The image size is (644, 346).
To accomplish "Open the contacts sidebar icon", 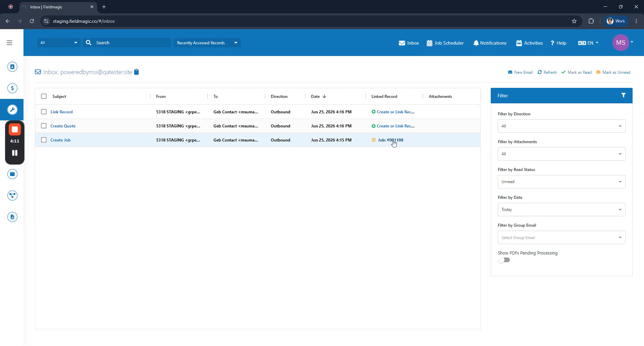I will [12, 67].
